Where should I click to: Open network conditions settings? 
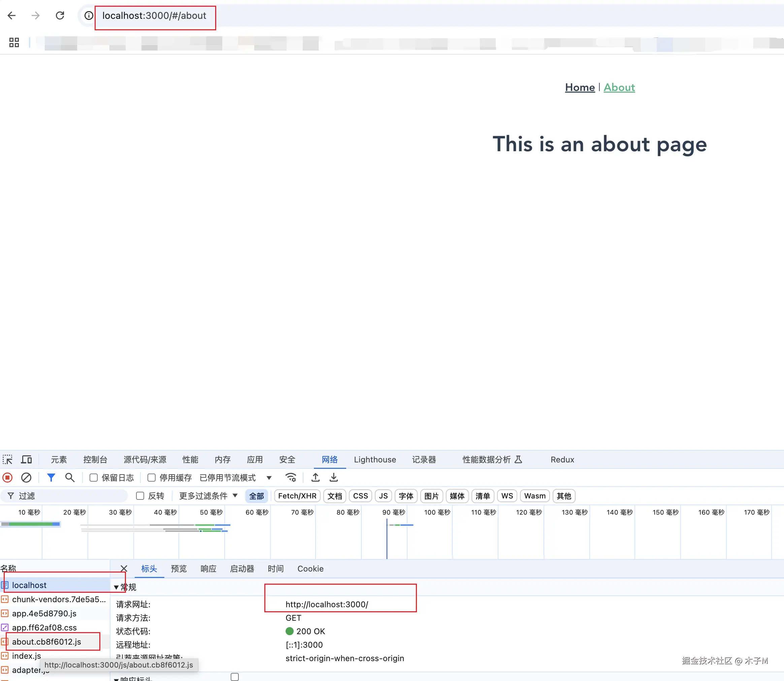[x=291, y=478]
